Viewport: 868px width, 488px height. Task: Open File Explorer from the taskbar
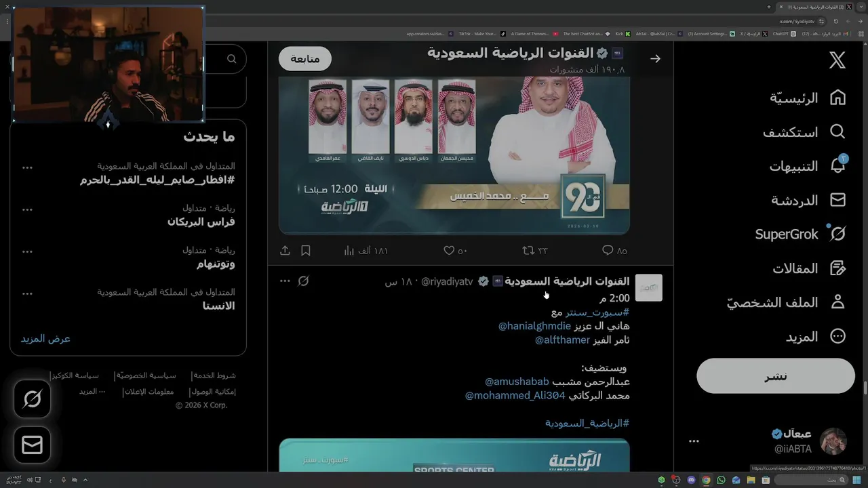pos(751,480)
